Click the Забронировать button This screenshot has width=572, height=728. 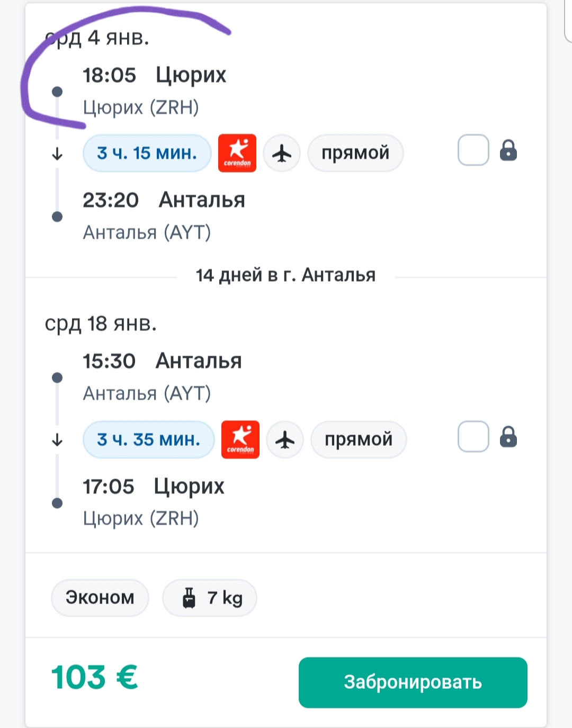(413, 682)
